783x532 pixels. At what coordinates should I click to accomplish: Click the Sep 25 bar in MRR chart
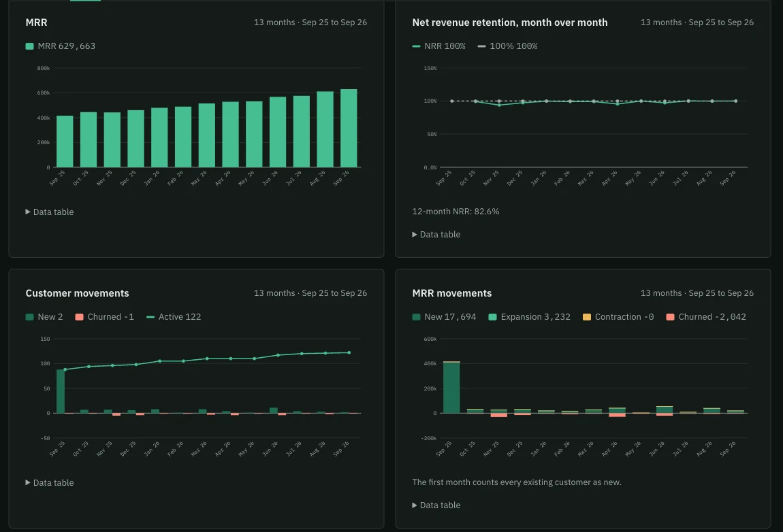tap(65, 142)
